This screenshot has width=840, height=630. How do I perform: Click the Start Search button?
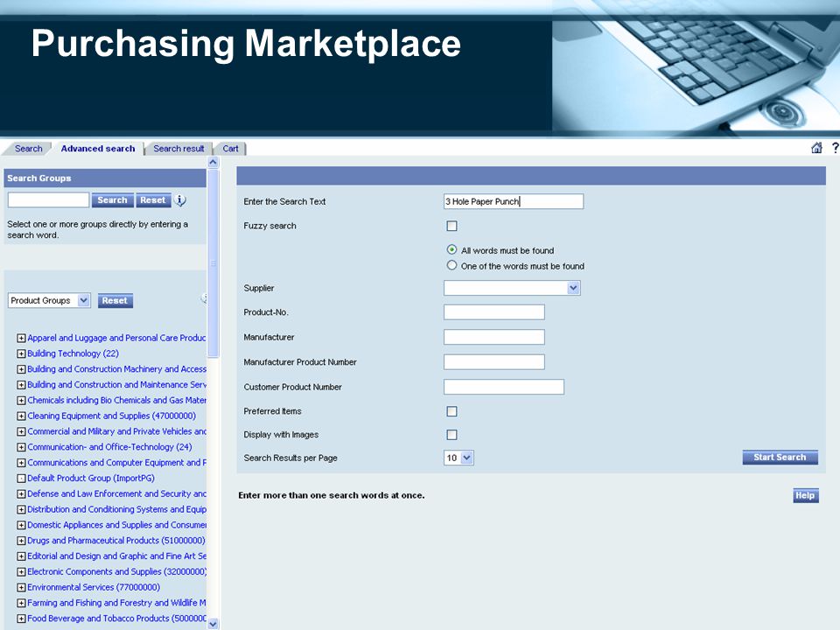coord(780,457)
